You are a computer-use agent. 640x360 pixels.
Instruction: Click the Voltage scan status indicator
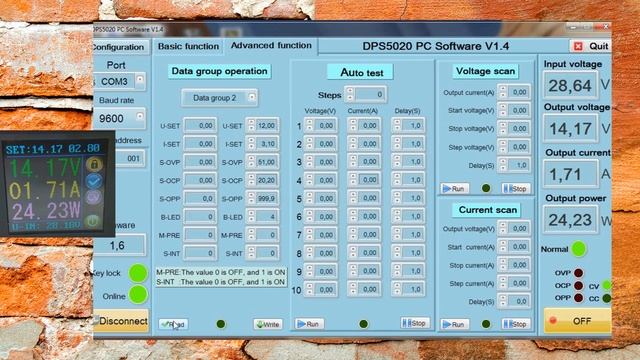[486, 188]
